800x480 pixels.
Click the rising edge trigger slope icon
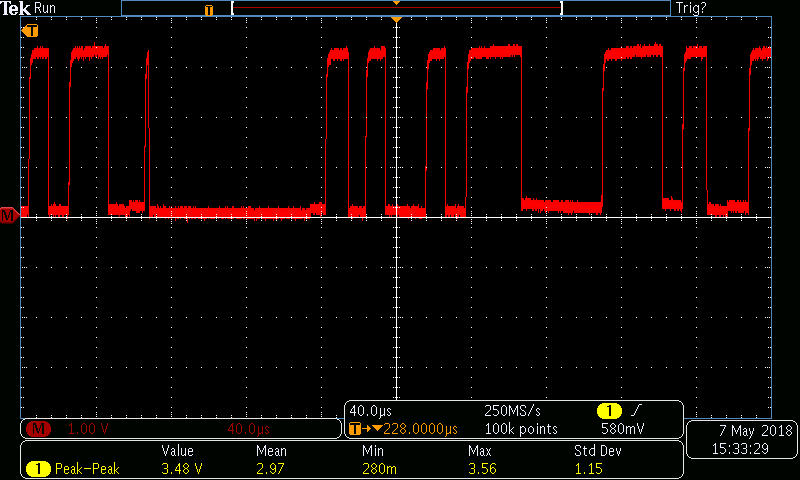click(x=636, y=410)
